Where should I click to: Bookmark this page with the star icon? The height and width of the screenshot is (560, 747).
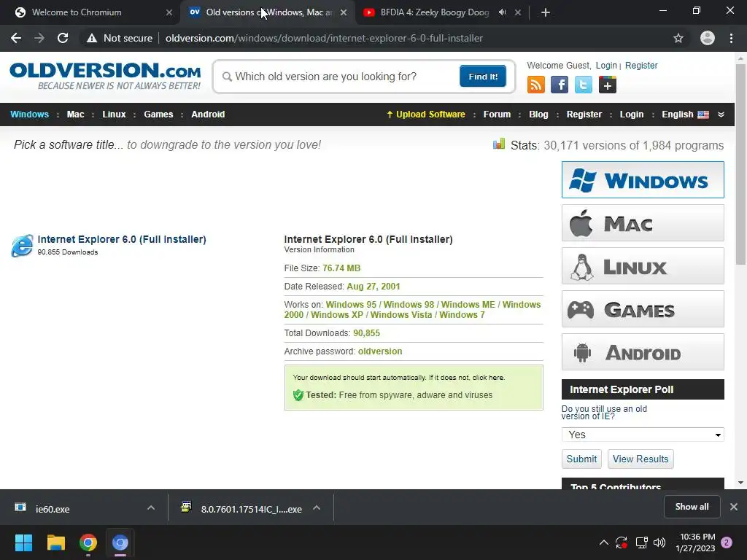point(678,38)
